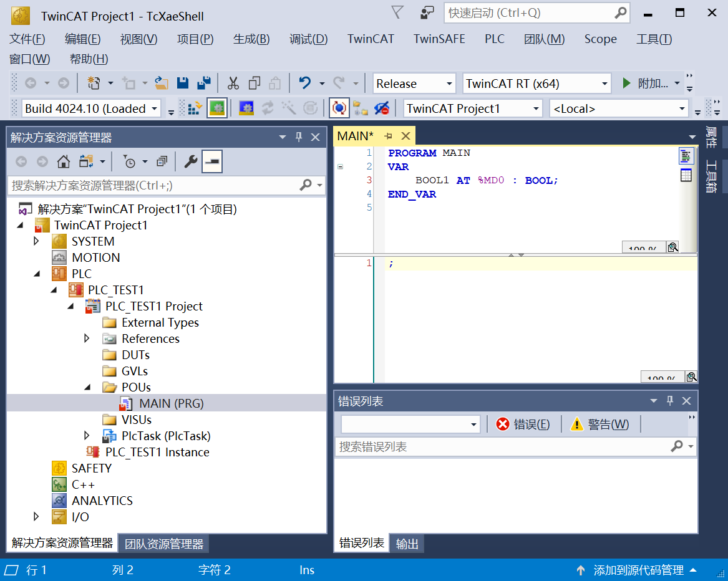This screenshot has height=581, width=728.
Task: Switch to the 团队资源管理器 tab
Action: [x=164, y=544]
